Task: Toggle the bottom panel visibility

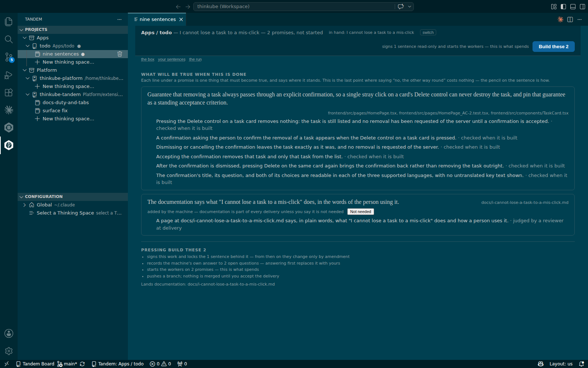Action: click(573, 7)
